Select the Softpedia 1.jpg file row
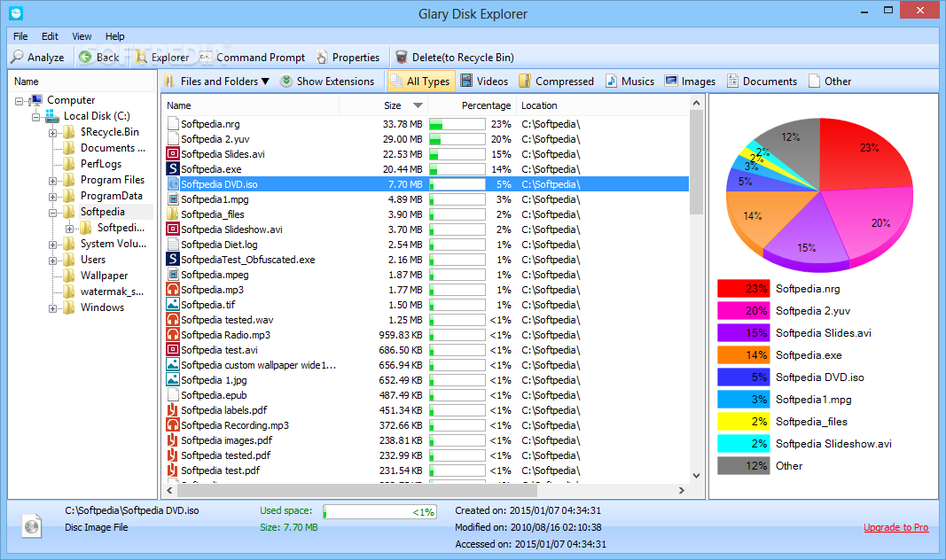 (426, 380)
